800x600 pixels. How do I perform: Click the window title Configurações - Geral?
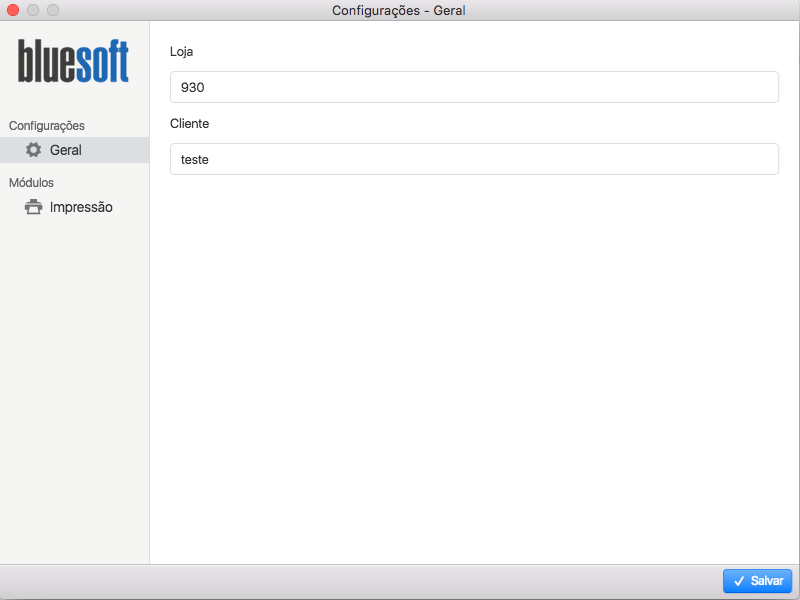(398, 10)
